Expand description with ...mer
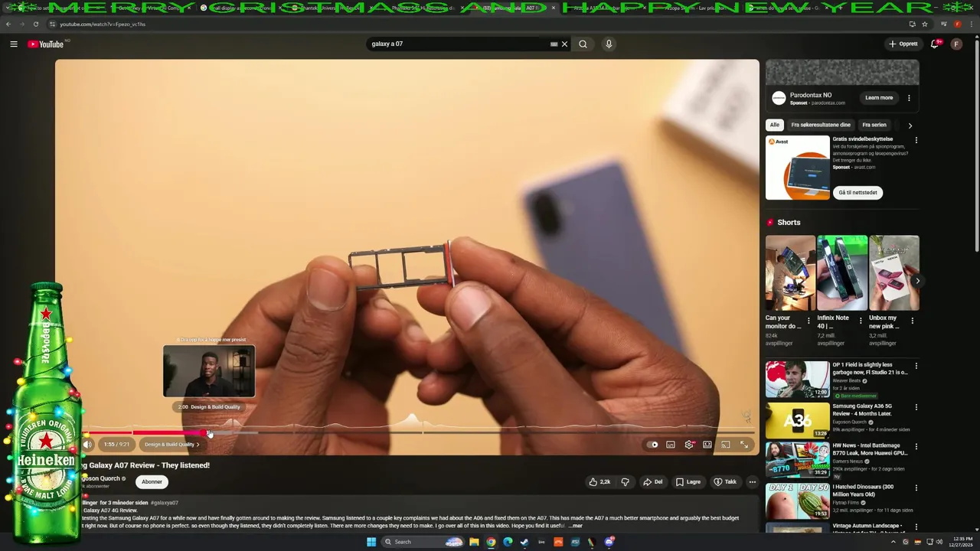This screenshot has height=551, width=980. pyautogui.click(x=575, y=526)
